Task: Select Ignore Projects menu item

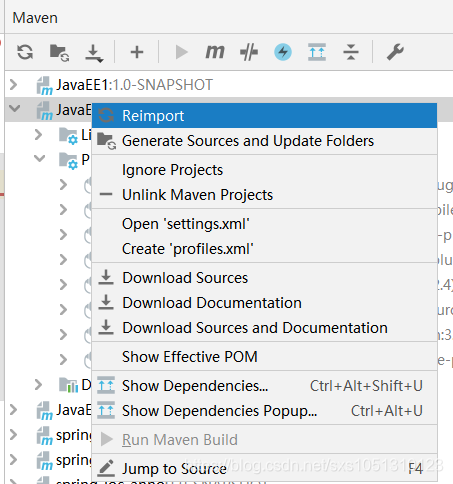Action: (264, 170)
